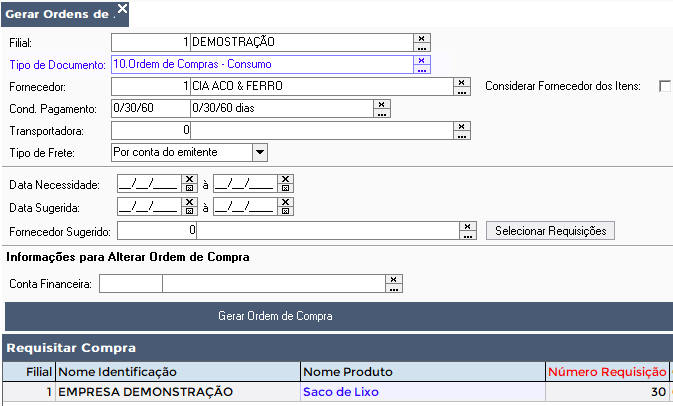Close the Gerar Ordens de tab
This screenshot has height=406, width=673.
point(122,9)
